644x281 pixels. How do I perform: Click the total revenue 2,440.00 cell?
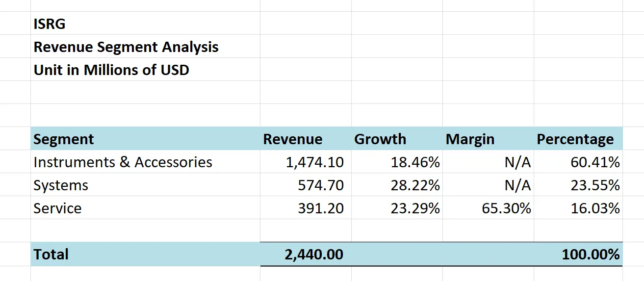314,255
